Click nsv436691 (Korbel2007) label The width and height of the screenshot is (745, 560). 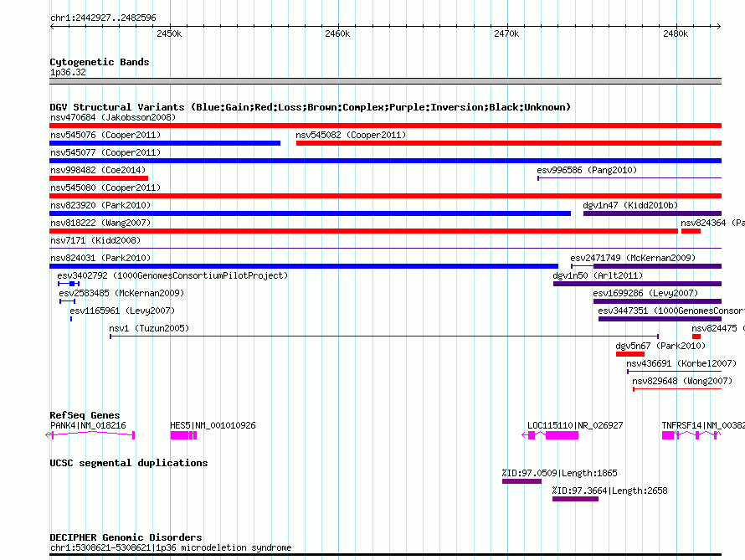point(681,363)
